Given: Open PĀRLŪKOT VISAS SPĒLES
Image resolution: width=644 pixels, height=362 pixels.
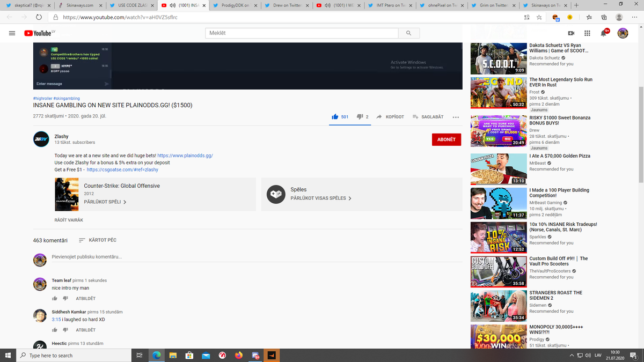Looking at the screenshot, I should coord(321,198).
